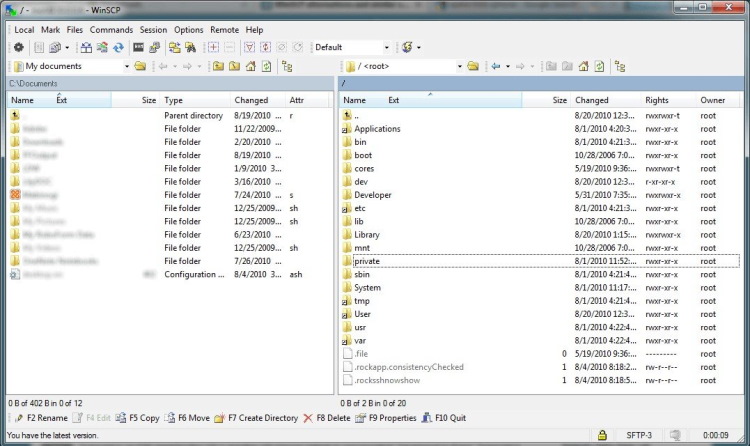750x446 pixels.
Task: Go to local root directory icon
Action: (234, 66)
